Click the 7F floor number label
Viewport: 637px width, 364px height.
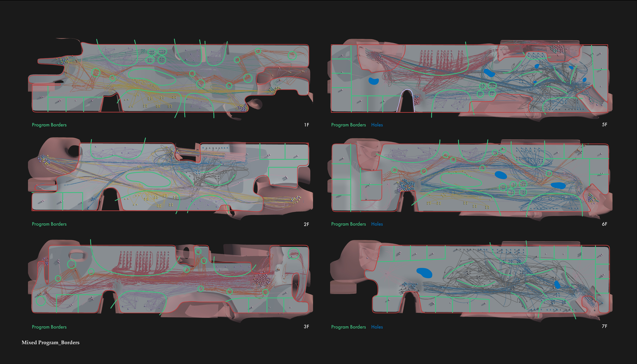(604, 326)
